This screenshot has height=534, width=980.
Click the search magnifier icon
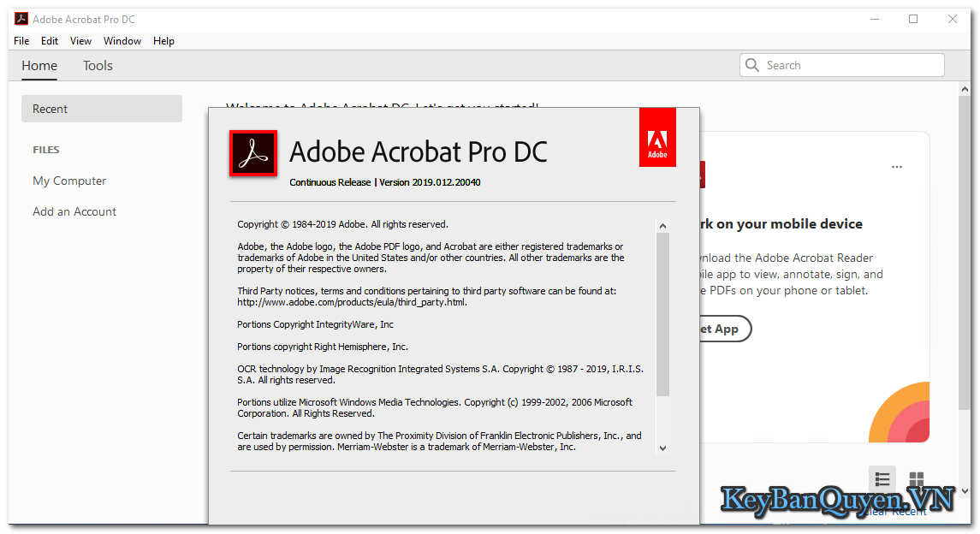751,64
